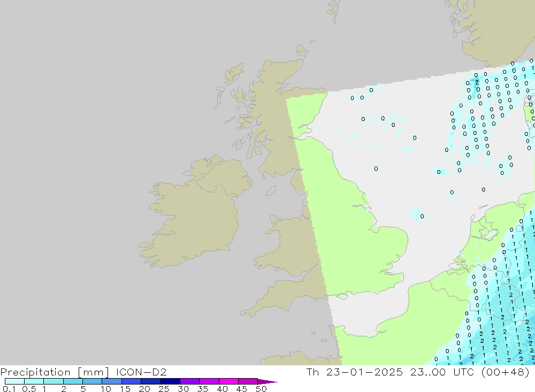Click the '45' legend scale label
This screenshot has height=392, width=535.
point(242,389)
